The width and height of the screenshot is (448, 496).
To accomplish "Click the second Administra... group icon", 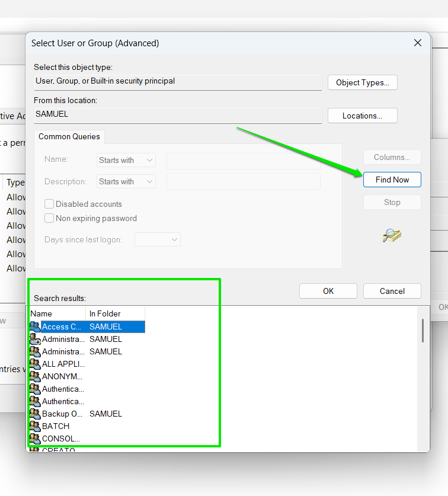I will coord(35,351).
